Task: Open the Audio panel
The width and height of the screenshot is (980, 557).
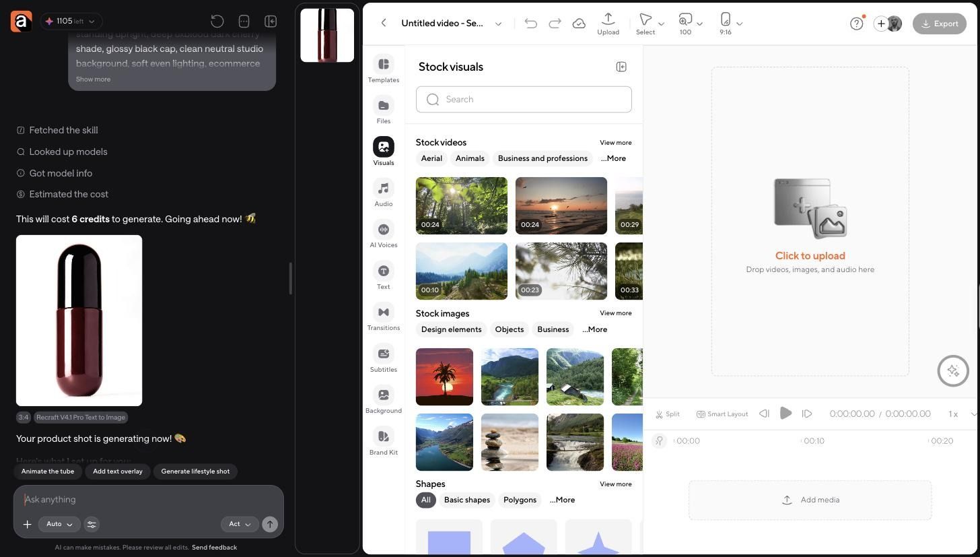Action: point(383,194)
